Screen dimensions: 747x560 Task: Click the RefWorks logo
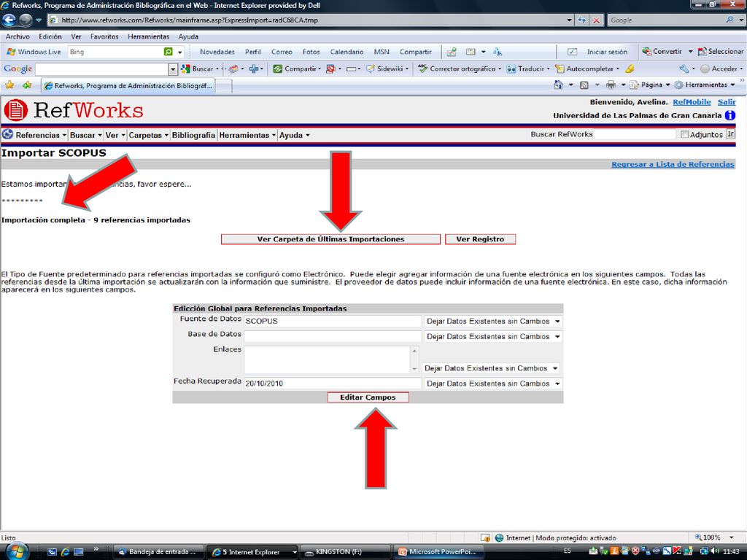point(74,111)
